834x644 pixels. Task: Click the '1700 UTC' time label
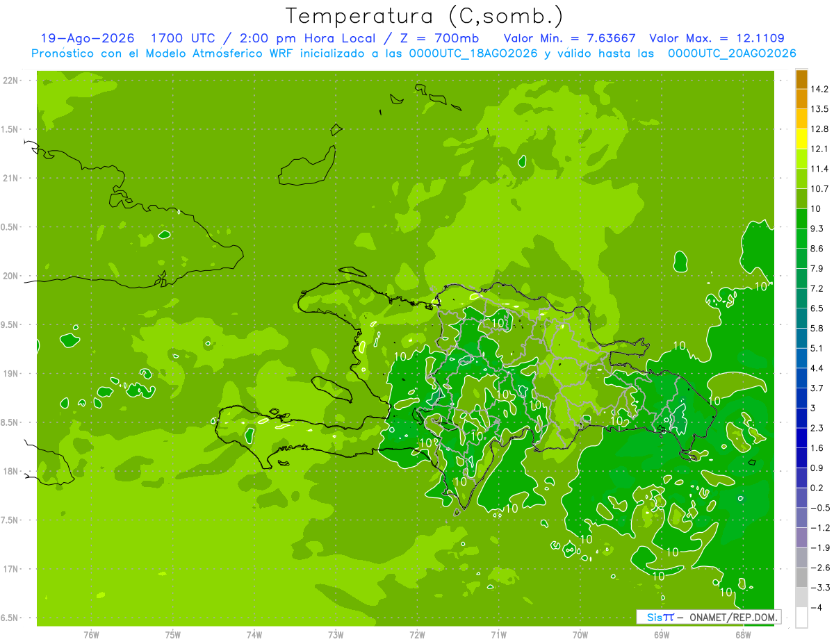point(183,38)
